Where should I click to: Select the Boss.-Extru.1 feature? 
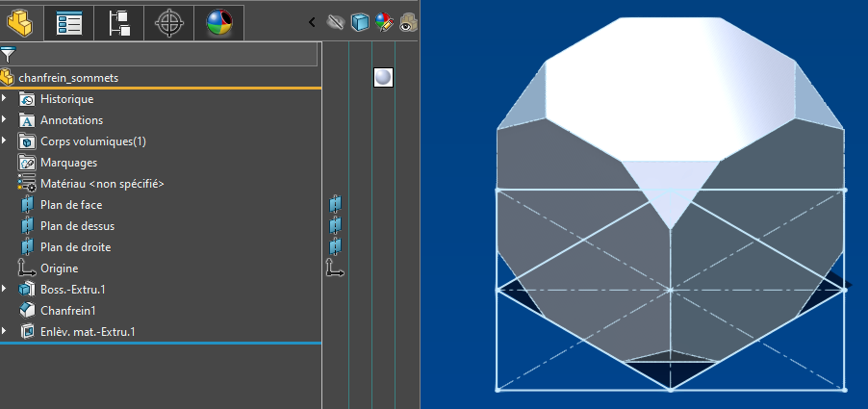click(72, 290)
